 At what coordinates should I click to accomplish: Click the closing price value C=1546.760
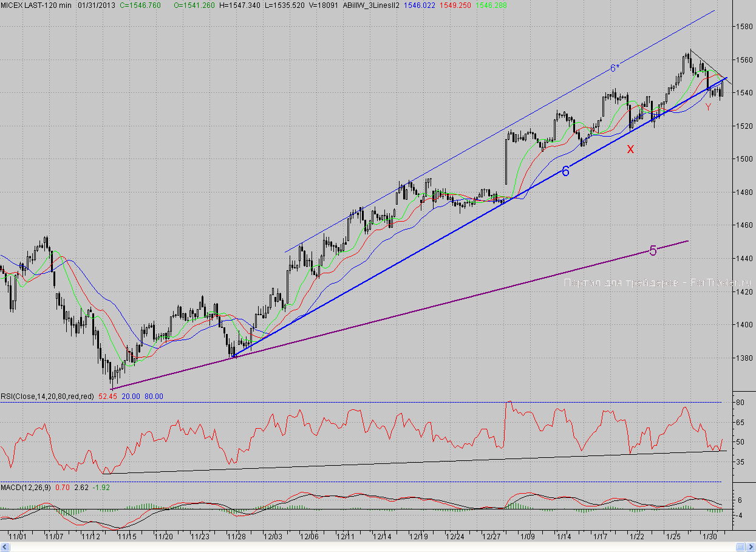tap(140, 5)
